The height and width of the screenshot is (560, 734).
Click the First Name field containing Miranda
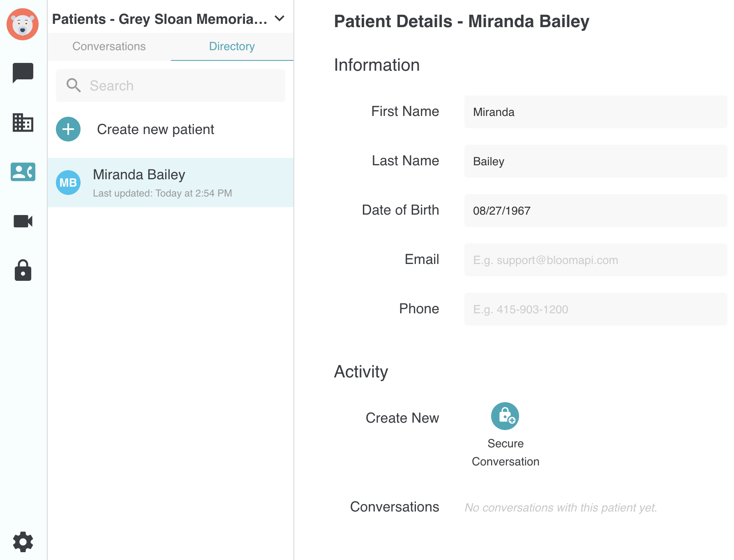596,112
